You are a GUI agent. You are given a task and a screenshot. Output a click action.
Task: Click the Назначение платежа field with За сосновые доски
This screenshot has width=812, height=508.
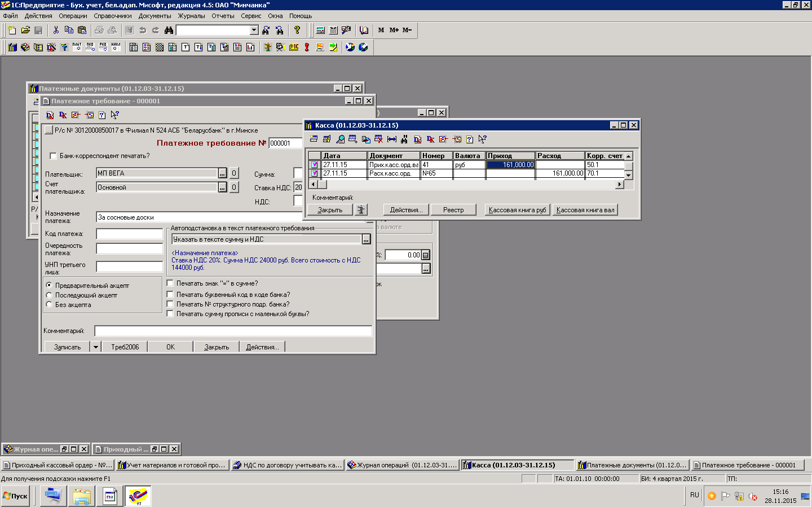coord(200,217)
